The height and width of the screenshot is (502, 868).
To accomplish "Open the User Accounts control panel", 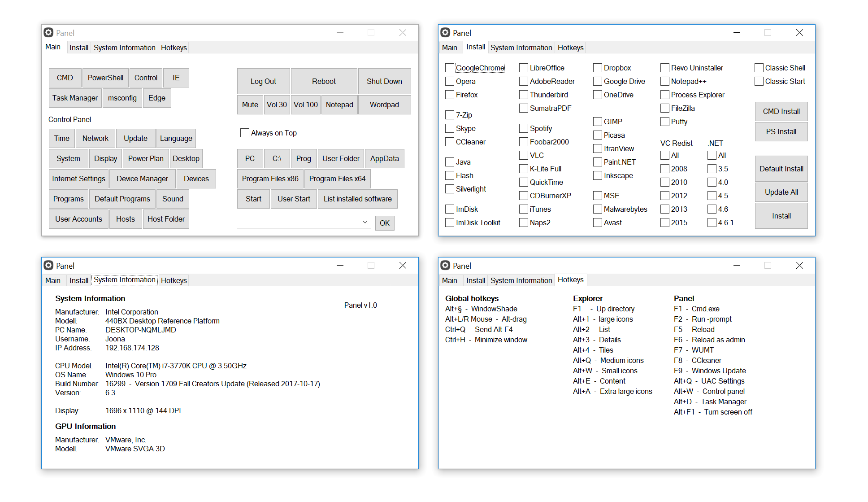I will click(78, 218).
